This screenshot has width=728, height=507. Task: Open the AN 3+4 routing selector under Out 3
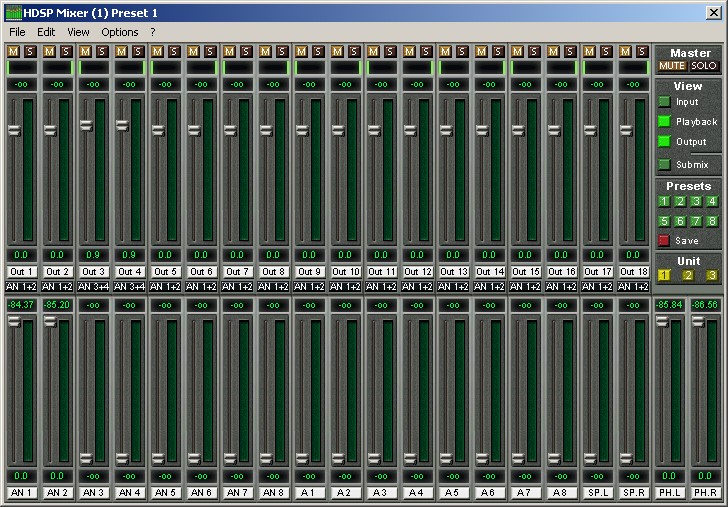pos(94,286)
